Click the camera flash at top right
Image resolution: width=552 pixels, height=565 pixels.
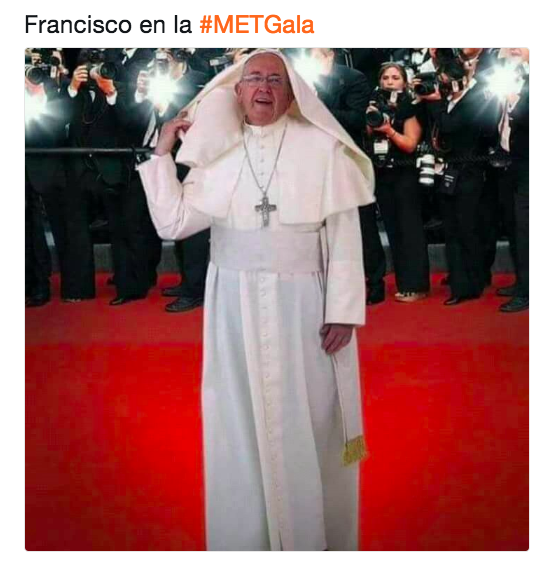click(x=503, y=81)
